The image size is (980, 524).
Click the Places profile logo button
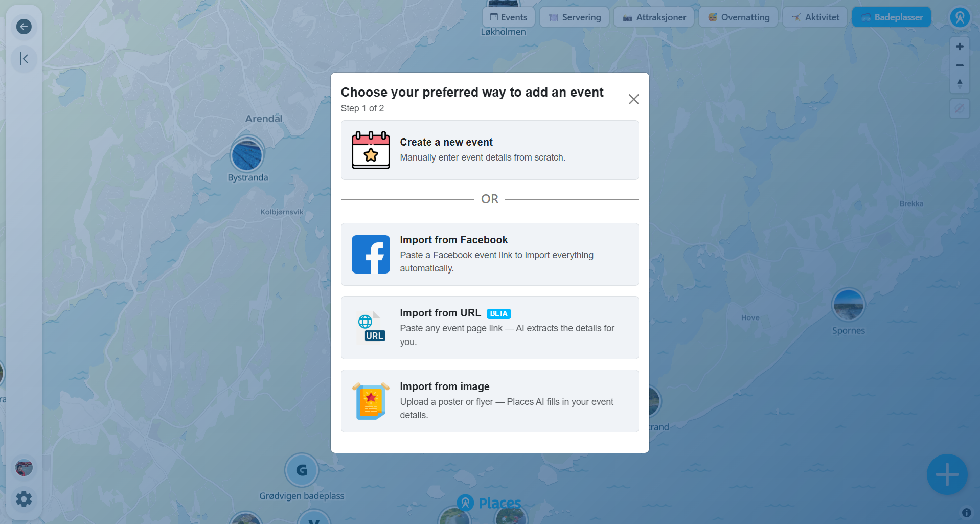960,17
